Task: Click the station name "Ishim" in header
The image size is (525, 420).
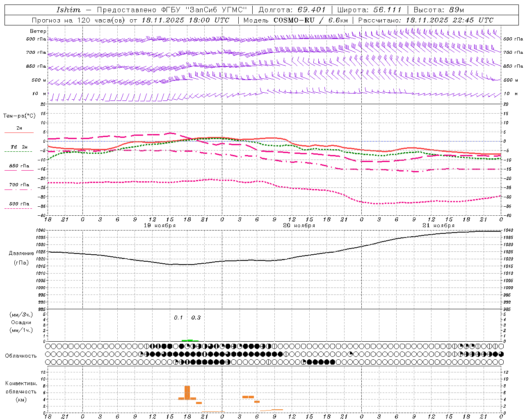Action: click(68, 10)
